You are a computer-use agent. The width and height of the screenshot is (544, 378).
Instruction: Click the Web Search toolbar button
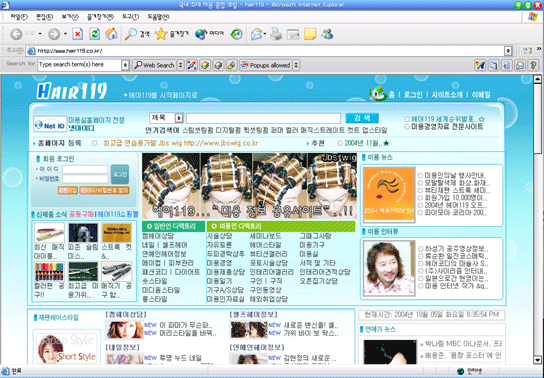click(x=155, y=65)
